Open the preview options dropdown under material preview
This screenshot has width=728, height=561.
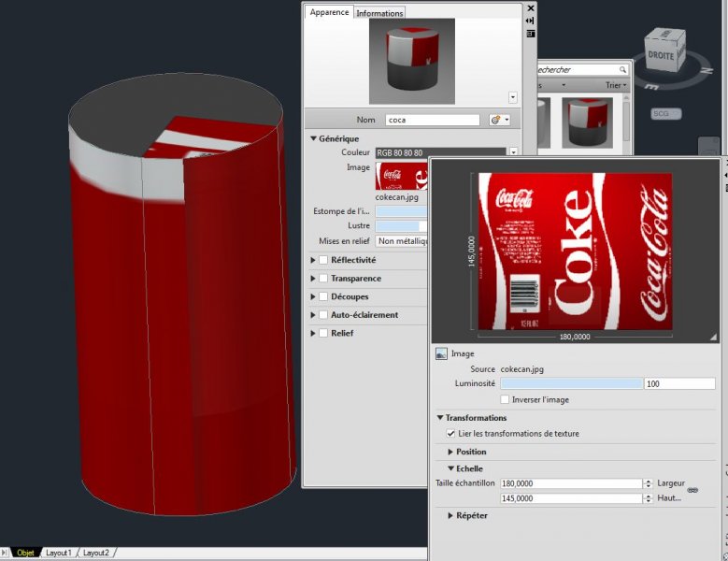512,97
